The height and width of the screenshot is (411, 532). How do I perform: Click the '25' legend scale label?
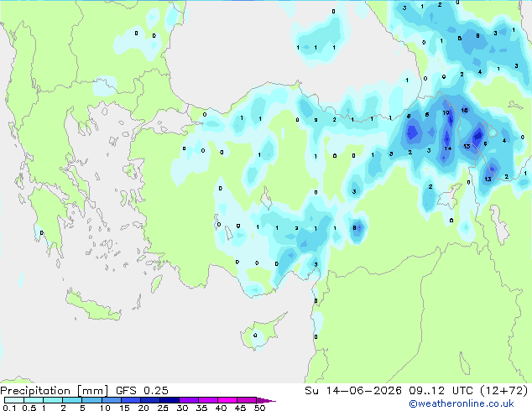click(163, 408)
